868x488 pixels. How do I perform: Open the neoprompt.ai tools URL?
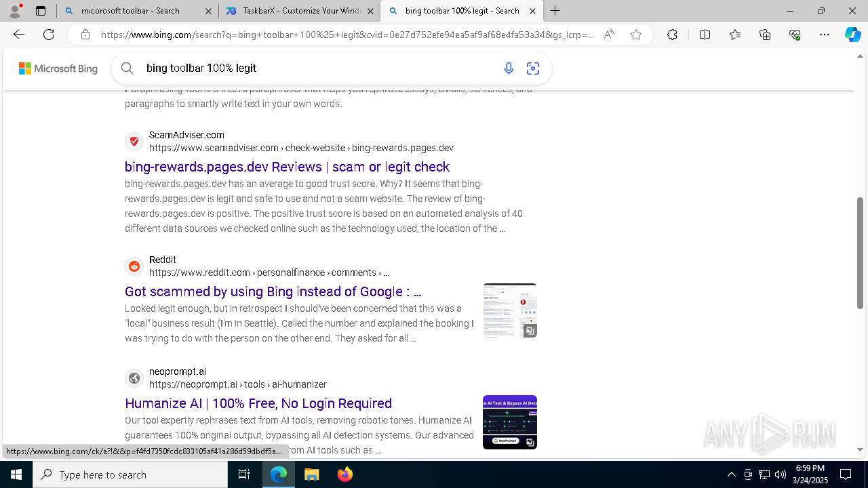pos(238,384)
